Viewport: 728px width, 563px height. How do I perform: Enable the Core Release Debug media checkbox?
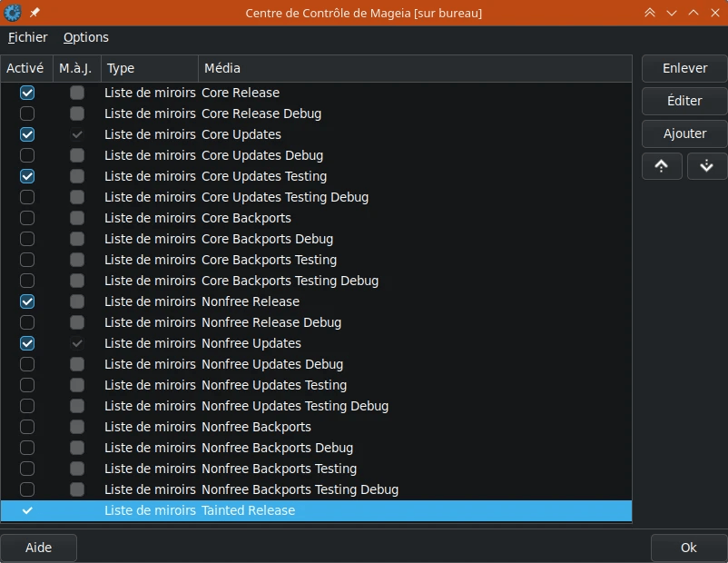(x=27, y=114)
